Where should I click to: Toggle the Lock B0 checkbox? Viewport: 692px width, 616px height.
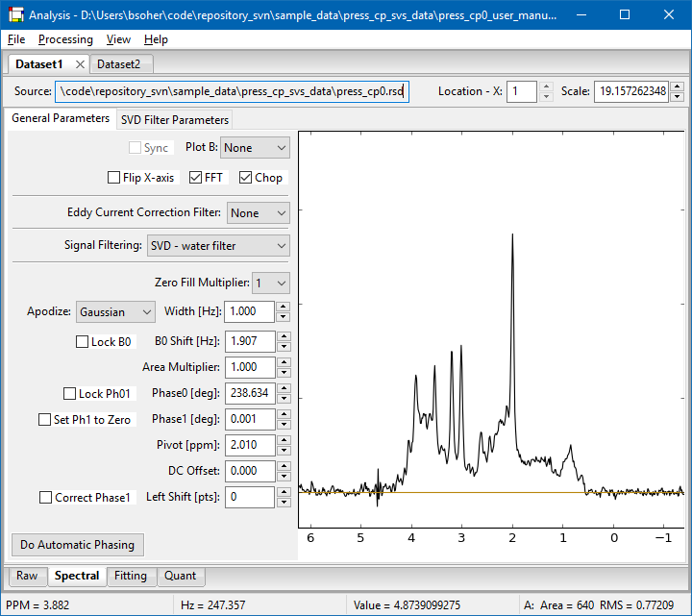click(x=83, y=342)
